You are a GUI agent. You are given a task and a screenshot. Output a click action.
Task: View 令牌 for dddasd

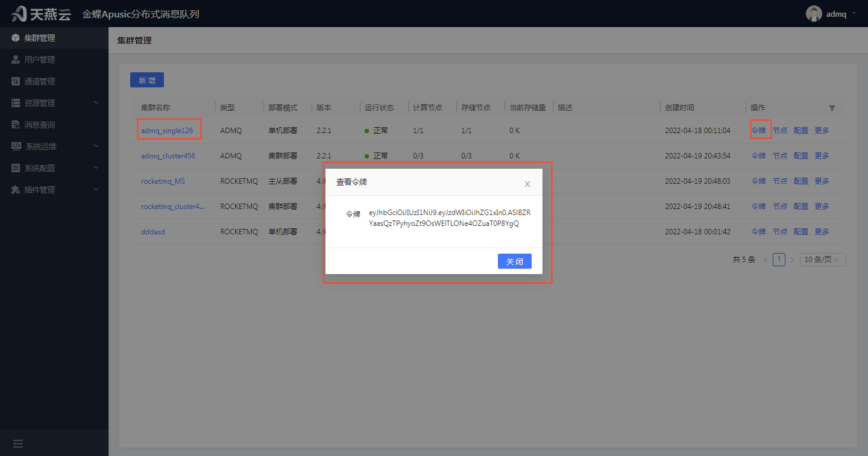coord(758,231)
